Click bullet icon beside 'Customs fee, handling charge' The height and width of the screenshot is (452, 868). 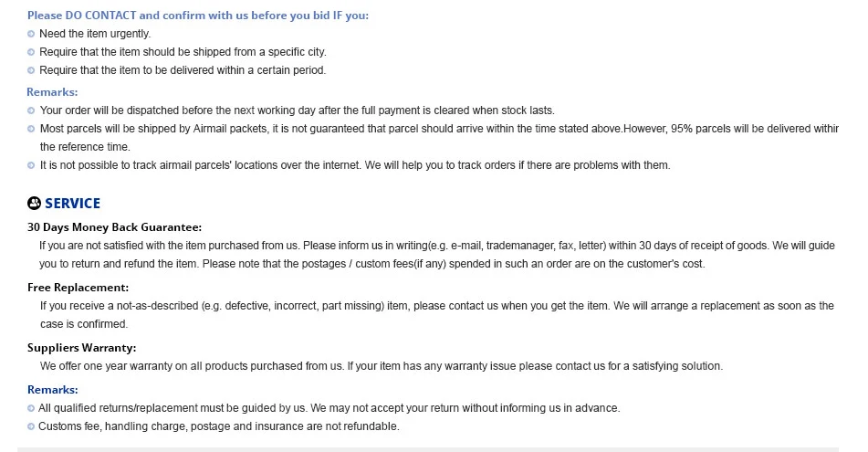pyautogui.click(x=31, y=426)
